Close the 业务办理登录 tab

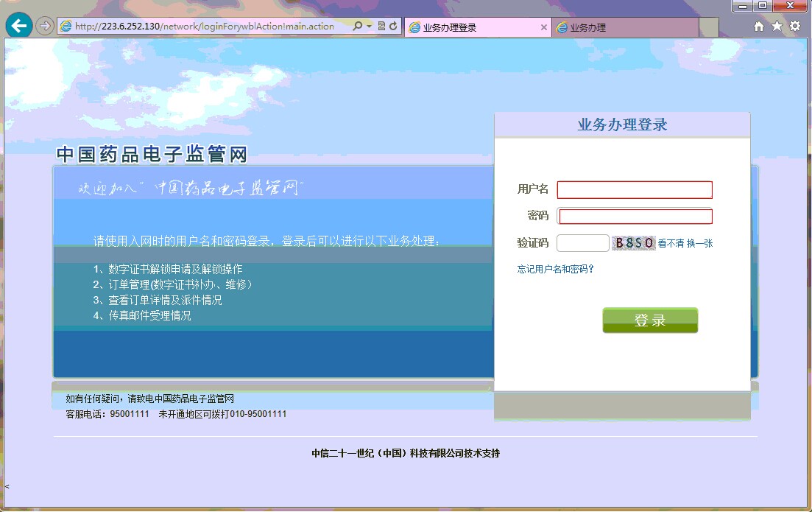[x=544, y=27]
